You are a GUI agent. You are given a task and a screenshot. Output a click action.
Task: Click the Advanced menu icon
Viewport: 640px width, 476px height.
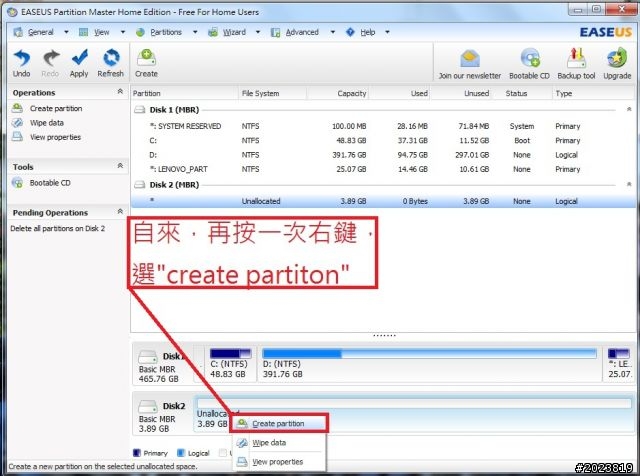click(x=276, y=32)
